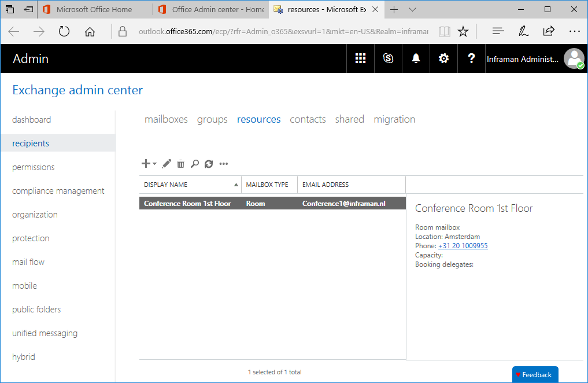Click the +31 20 1009955 phone link
This screenshot has height=383, width=588.
(x=463, y=246)
